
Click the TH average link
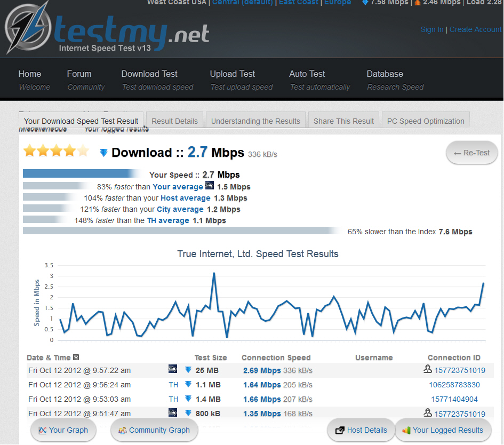click(168, 220)
